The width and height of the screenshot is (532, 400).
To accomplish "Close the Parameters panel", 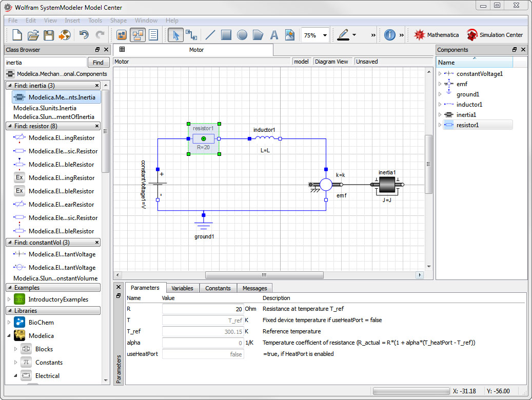I will coord(119,287).
